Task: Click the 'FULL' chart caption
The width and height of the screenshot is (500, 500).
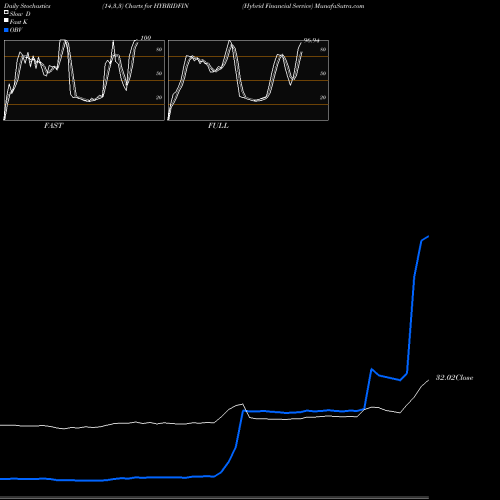Action: click(x=218, y=126)
